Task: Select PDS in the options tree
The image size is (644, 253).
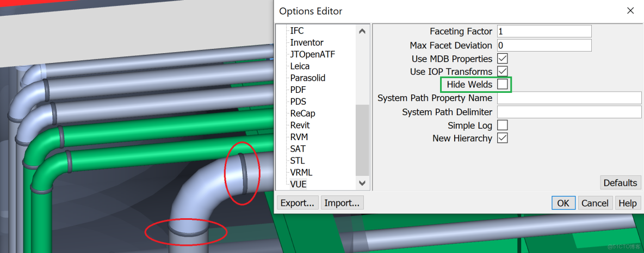Action: (298, 102)
